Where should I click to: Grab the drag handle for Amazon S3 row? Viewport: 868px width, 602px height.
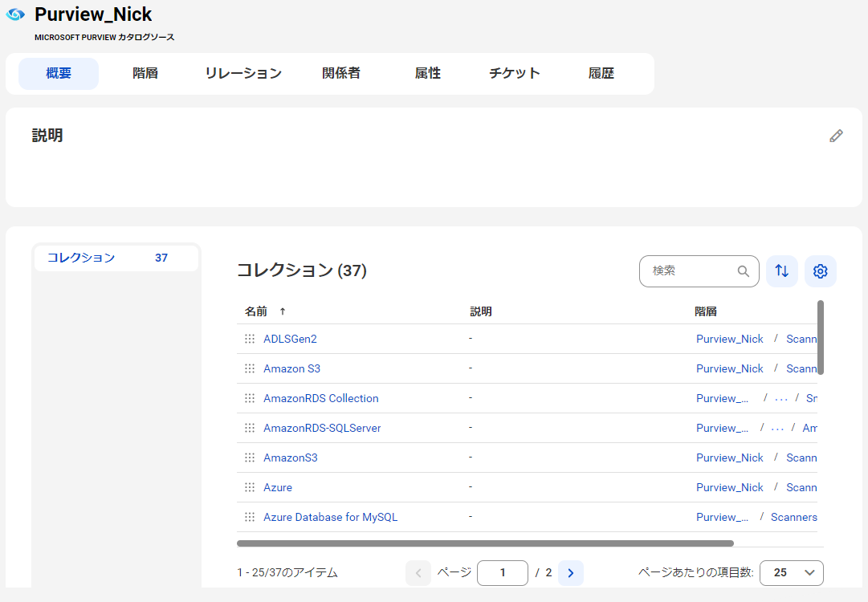[x=250, y=368]
